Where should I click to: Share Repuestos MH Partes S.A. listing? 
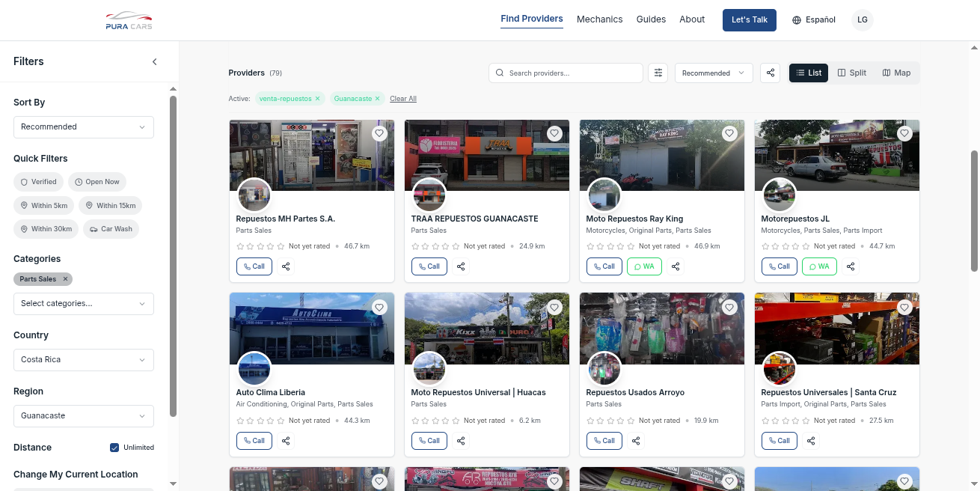point(286,266)
